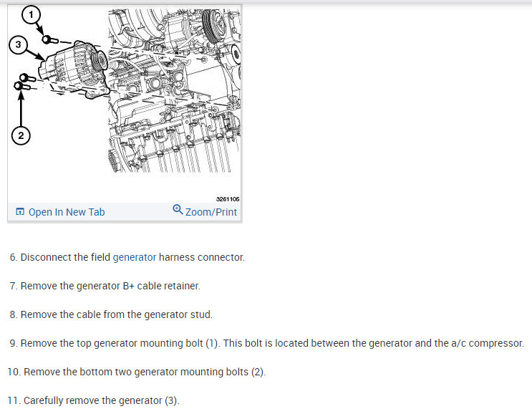Click figure number 3261106 on the diagram
The image size is (532, 409).
click(x=228, y=199)
